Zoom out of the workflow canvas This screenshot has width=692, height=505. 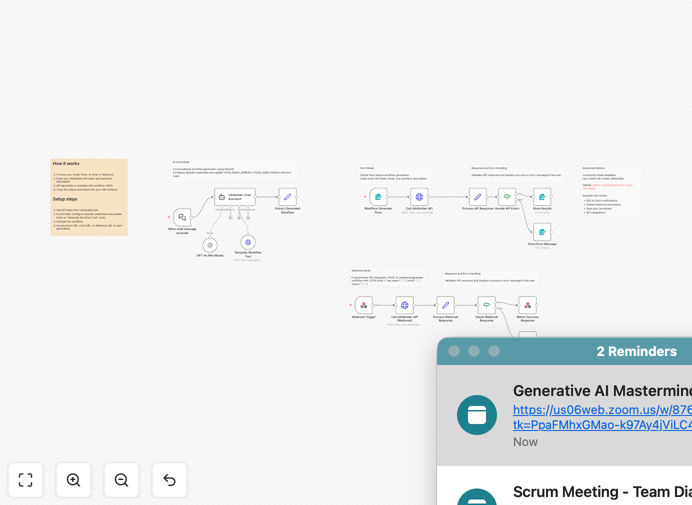pos(121,480)
